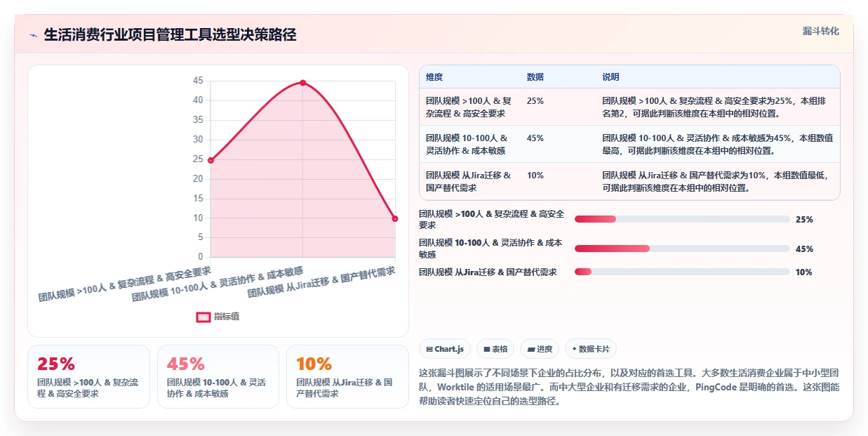Click the x-axis label 团队规模 从Jira迁移

321,282
